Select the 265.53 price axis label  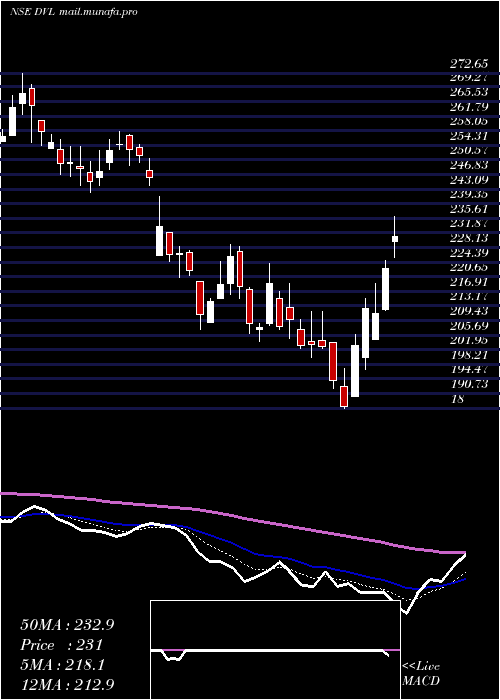(469, 92)
